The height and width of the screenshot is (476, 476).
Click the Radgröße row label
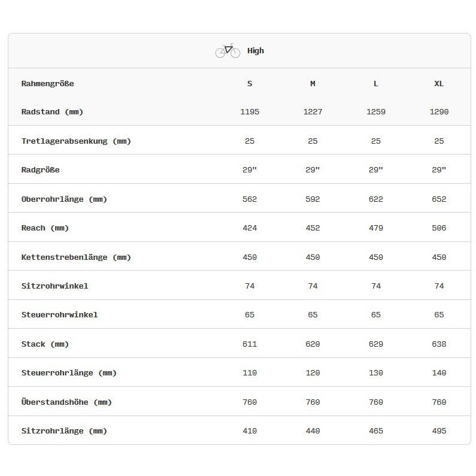click(x=41, y=170)
